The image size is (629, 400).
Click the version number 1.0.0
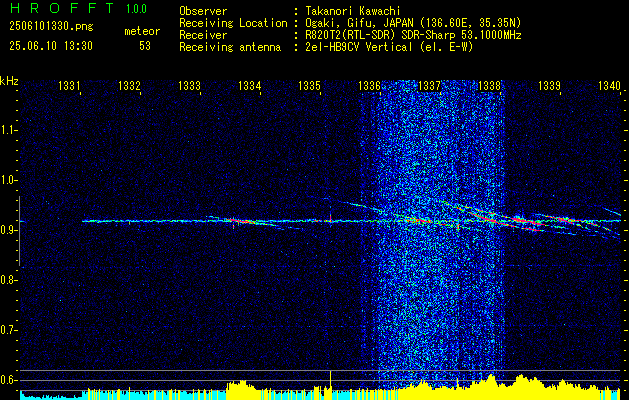[136, 9]
